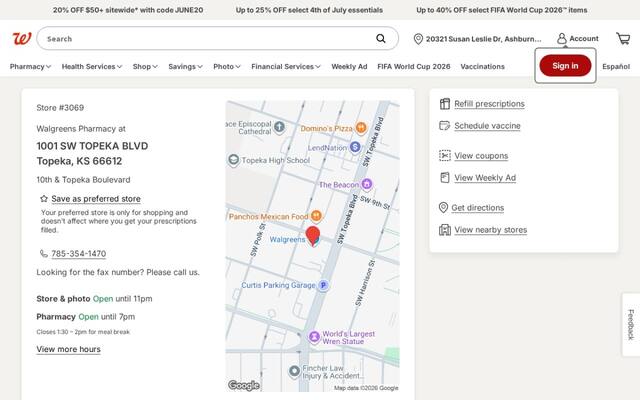
Task: Open the shopping cart icon
Action: click(623, 39)
